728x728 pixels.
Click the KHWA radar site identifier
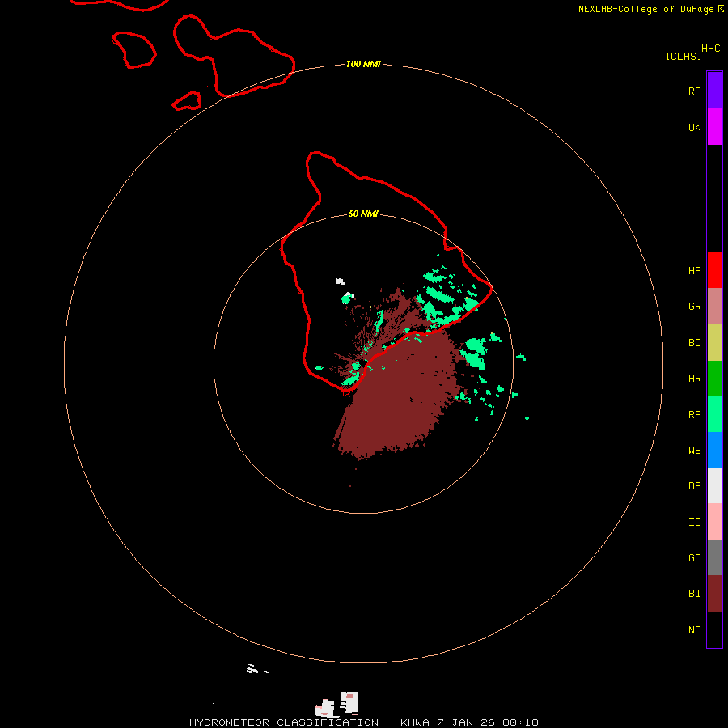click(x=415, y=722)
